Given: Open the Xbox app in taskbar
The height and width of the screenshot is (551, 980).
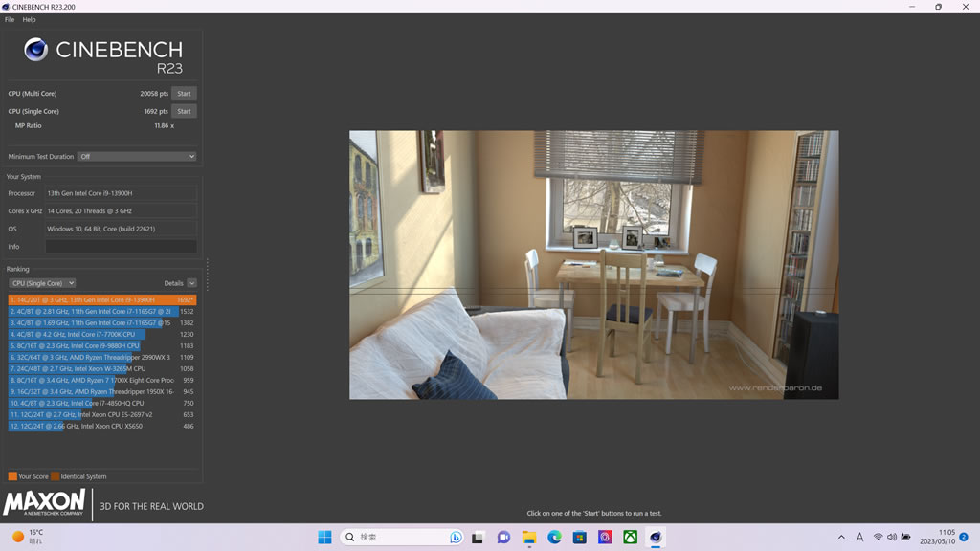Looking at the screenshot, I should (630, 538).
